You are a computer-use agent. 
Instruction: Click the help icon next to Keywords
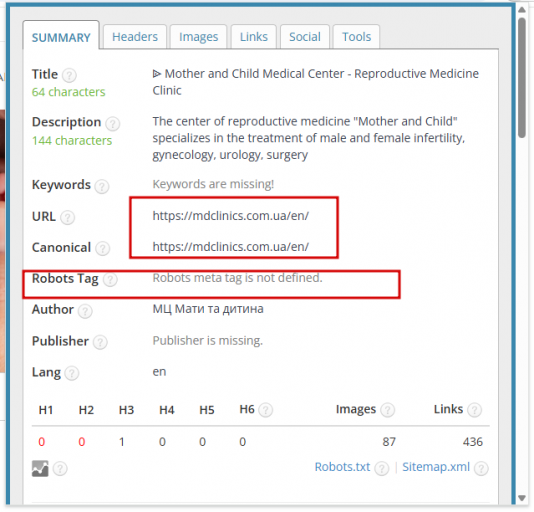(x=102, y=186)
